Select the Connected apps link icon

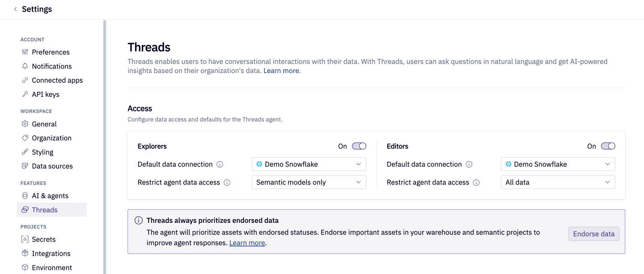(x=25, y=80)
